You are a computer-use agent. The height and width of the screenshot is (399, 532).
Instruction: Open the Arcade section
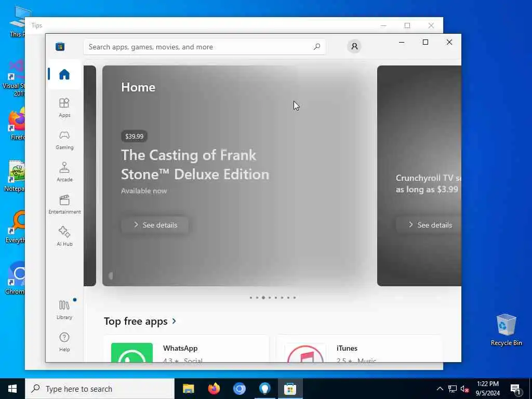[64, 172]
